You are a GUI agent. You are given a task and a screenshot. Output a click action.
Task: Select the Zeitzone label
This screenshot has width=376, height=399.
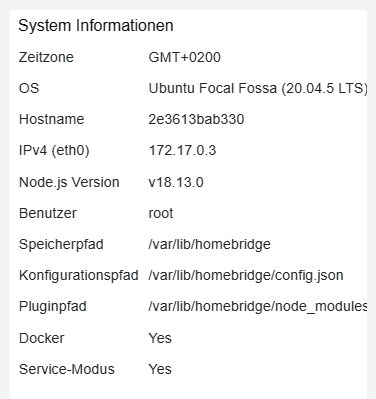click(x=46, y=57)
